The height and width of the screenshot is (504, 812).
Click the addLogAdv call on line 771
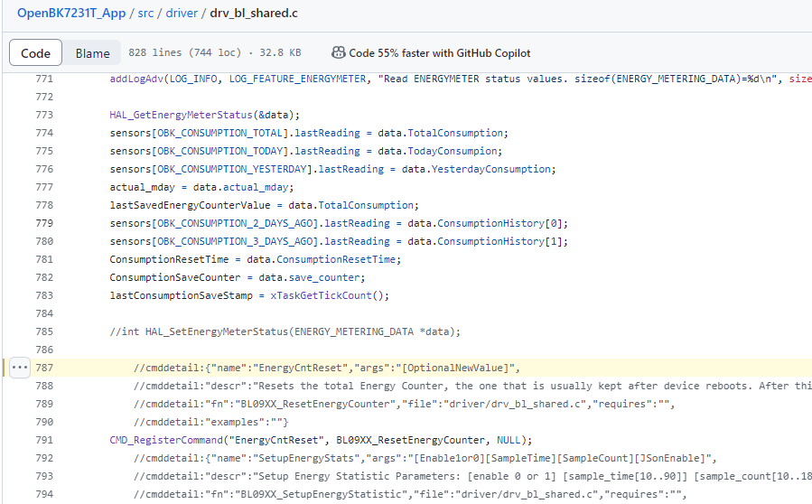point(136,79)
